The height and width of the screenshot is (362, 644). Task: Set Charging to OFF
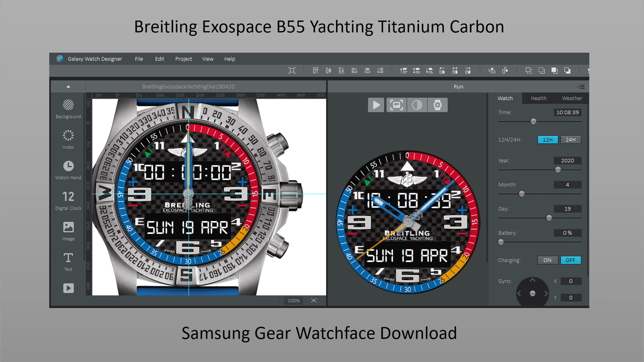[x=571, y=260]
